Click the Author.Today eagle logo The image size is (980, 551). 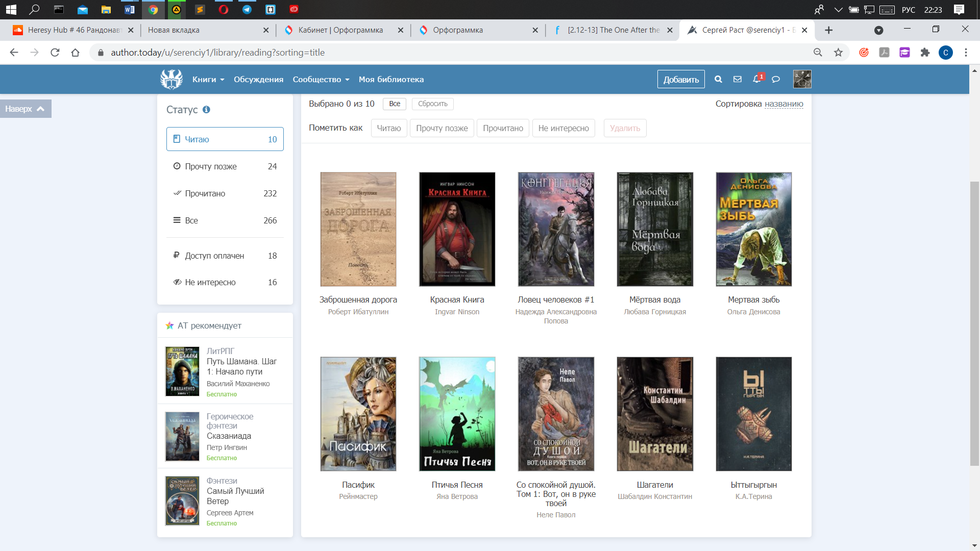click(171, 79)
